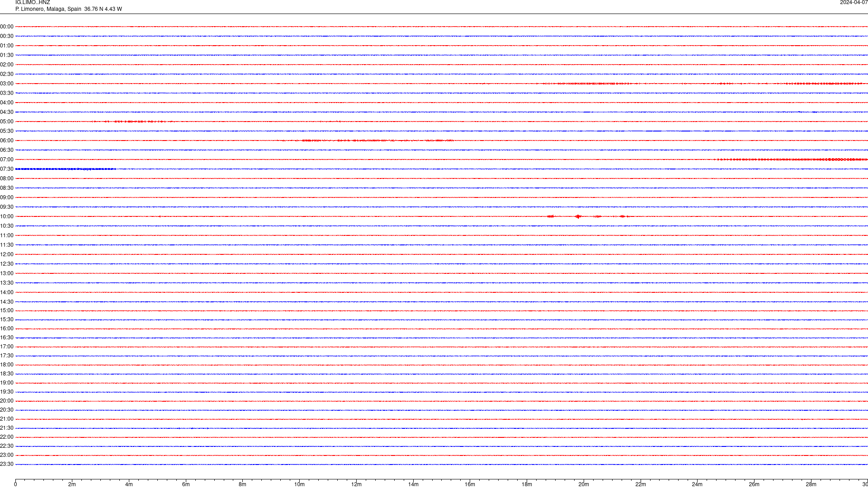The width and height of the screenshot is (868, 488).
Task: Click the 26m tick label on time axis
Action: tap(754, 484)
